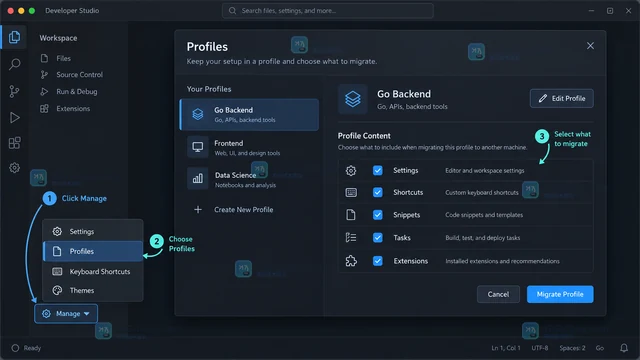The width and height of the screenshot is (640, 360).
Task: Choose Keyboard Shortcuts in the Manage menu
Action: click(x=93, y=271)
